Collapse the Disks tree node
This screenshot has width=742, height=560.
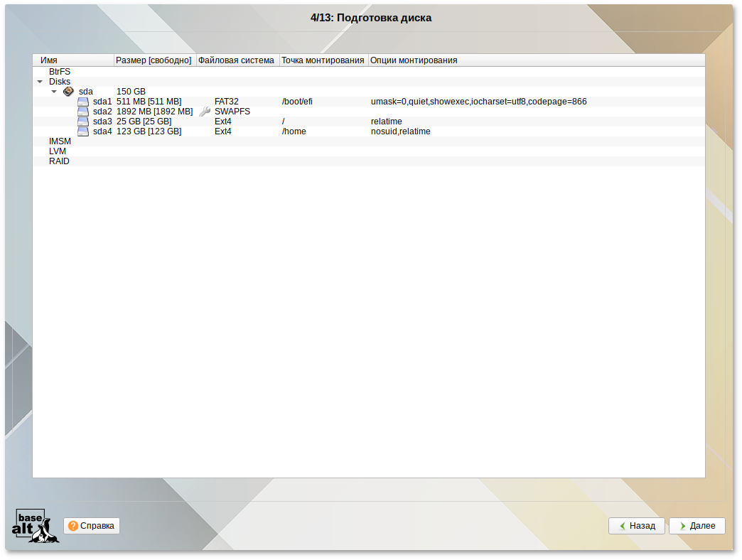click(40, 82)
